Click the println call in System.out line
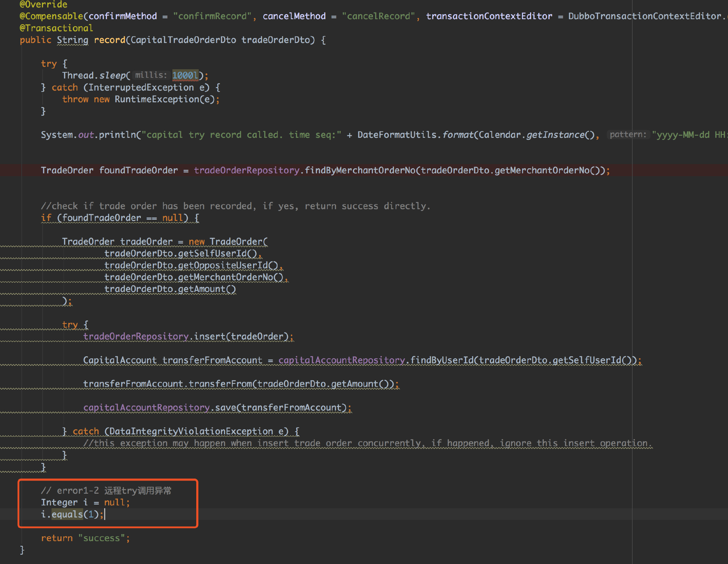728x564 pixels. 117,135
